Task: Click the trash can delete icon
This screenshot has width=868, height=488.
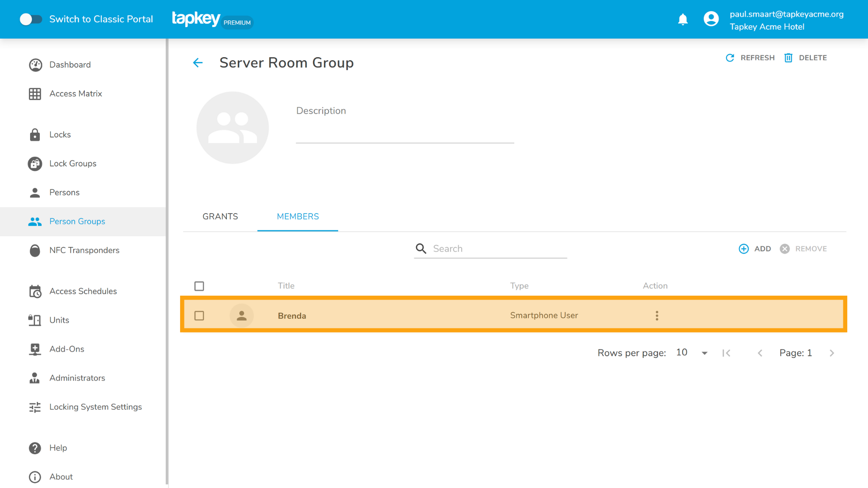Action: coord(788,58)
